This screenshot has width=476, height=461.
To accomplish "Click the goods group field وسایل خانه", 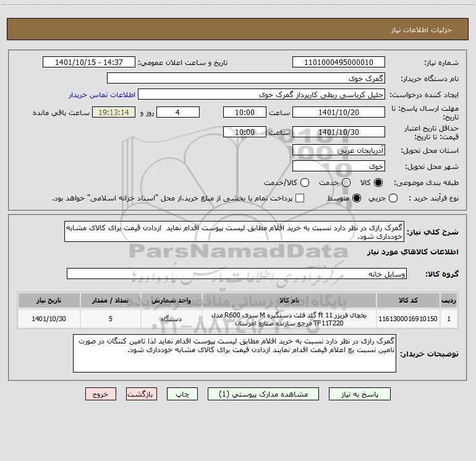I will (237, 274).
